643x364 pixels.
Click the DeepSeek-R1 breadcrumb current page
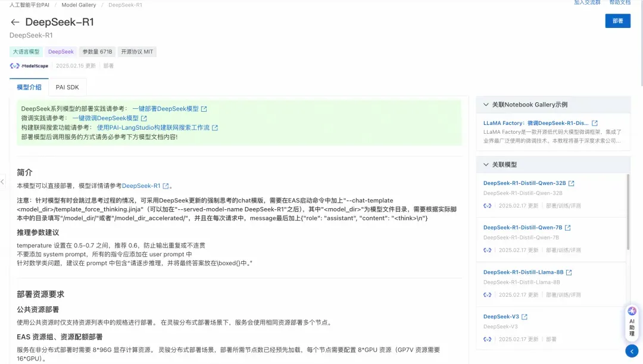pos(125,5)
